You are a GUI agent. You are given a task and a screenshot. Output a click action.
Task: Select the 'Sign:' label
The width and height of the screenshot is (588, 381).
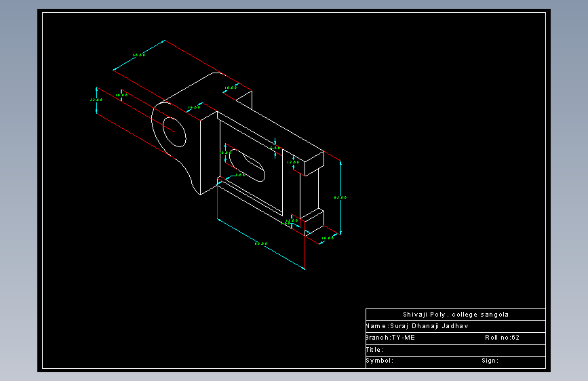490,361
